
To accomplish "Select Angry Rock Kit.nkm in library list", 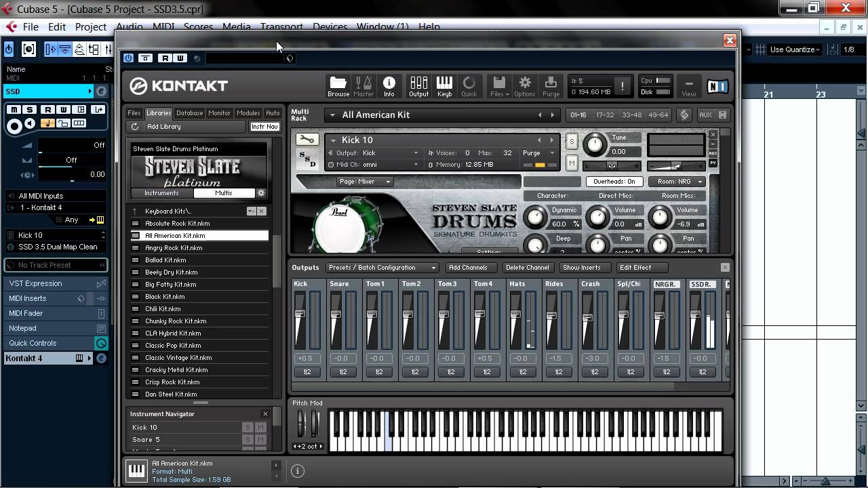I will click(199, 248).
